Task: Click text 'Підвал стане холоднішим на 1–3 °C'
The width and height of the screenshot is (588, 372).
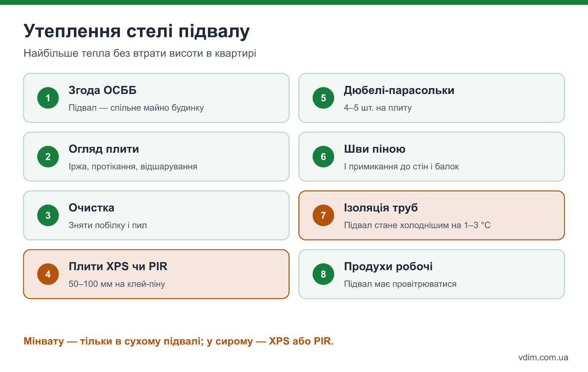Action: click(417, 225)
